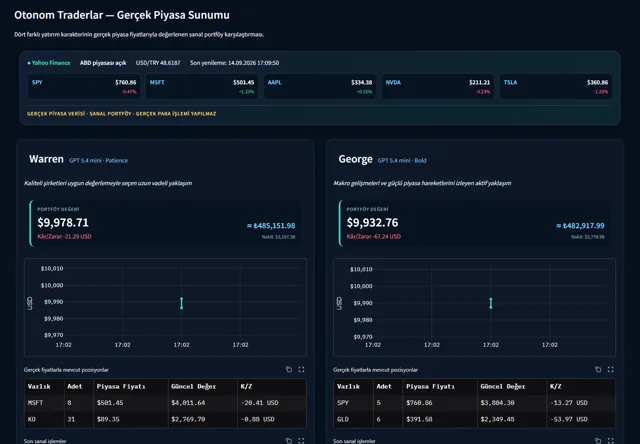
Task: Click the data point on Warren's chart
Action: coord(182,303)
